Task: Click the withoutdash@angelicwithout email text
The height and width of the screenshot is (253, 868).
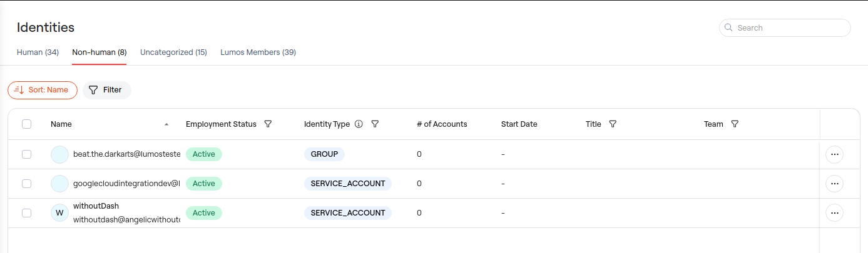Action: tap(126, 220)
